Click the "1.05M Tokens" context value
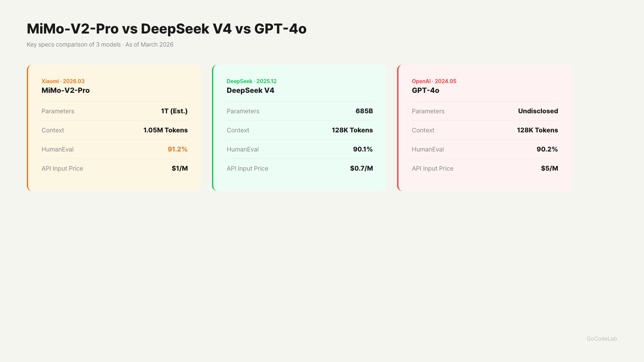This screenshot has width=644, height=362. (x=165, y=130)
